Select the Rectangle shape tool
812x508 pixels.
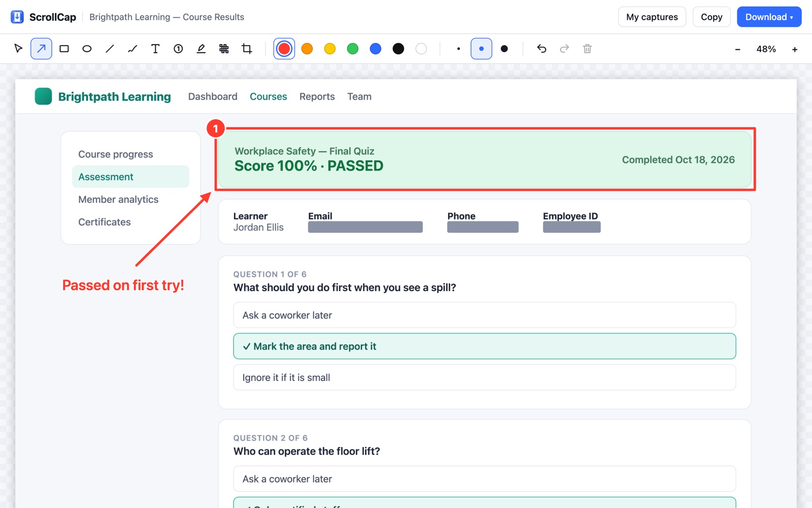(64, 49)
